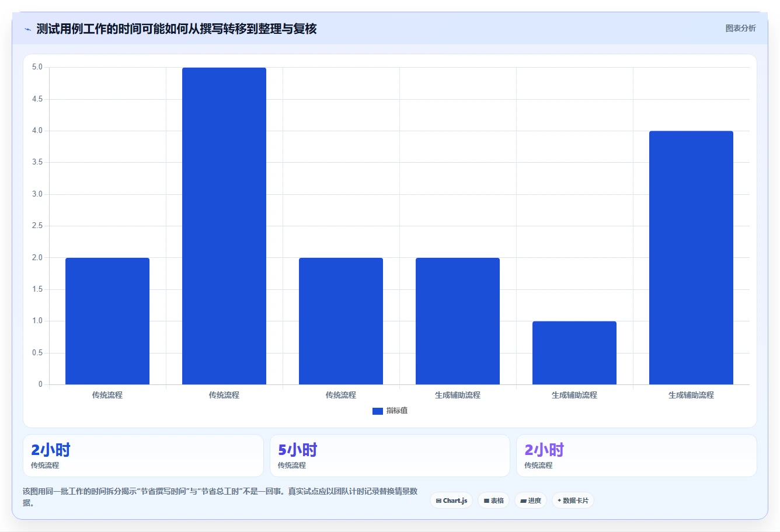Select the shortest bar reaching 1.0
This screenshot has height=532, width=780.
click(x=574, y=353)
